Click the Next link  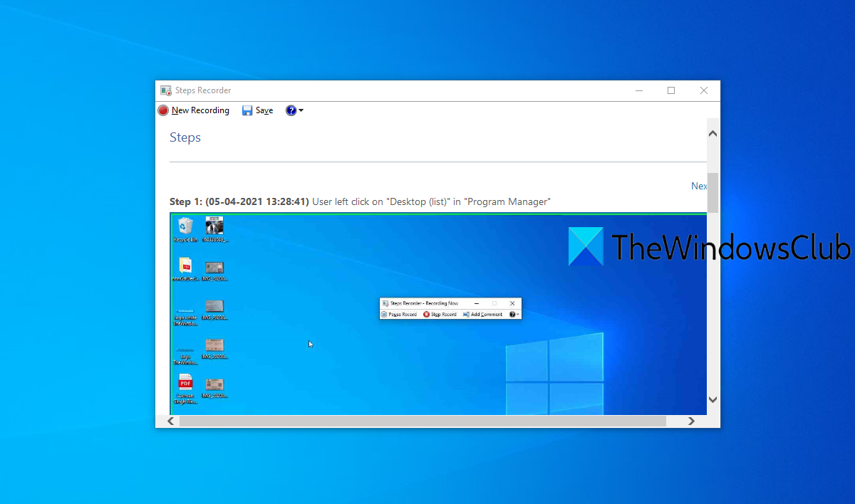(x=699, y=186)
